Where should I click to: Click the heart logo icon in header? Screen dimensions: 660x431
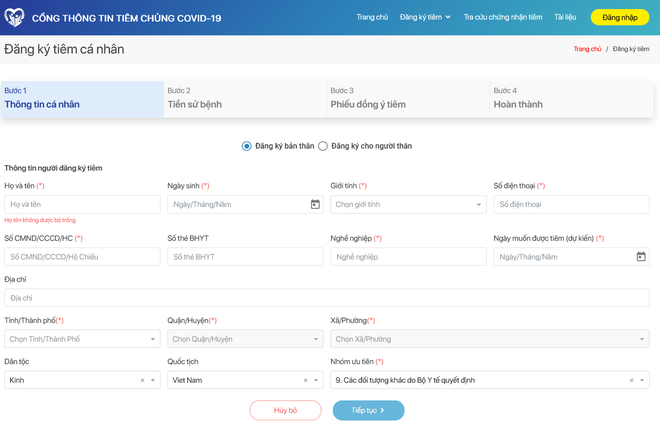coord(15,18)
